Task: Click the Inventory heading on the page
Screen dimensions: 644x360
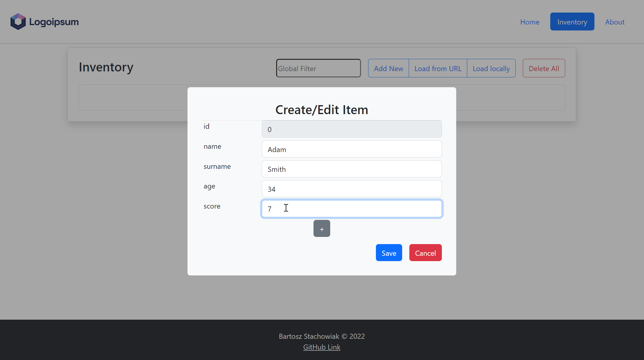Action: point(106,67)
